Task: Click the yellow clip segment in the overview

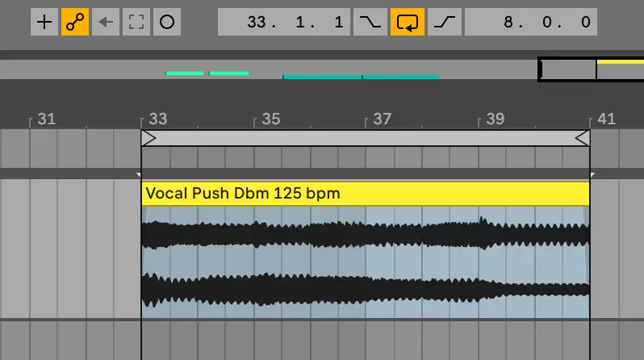Action: tap(620, 61)
